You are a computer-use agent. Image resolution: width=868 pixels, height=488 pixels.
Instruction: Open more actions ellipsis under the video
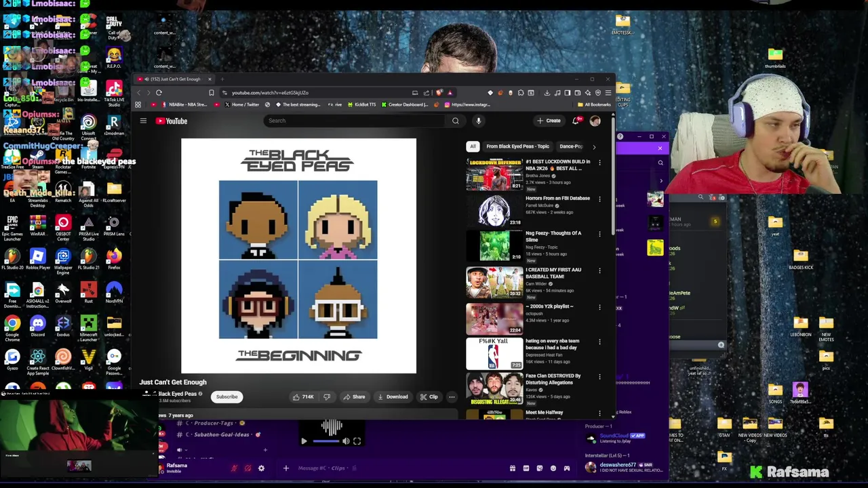(x=452, y=397)
